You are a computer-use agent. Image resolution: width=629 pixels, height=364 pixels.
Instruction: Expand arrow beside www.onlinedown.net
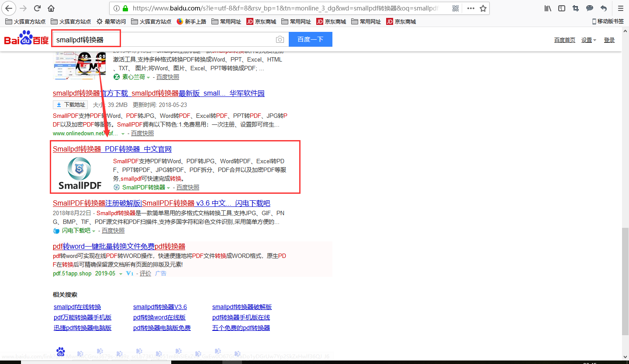(123, 134)
